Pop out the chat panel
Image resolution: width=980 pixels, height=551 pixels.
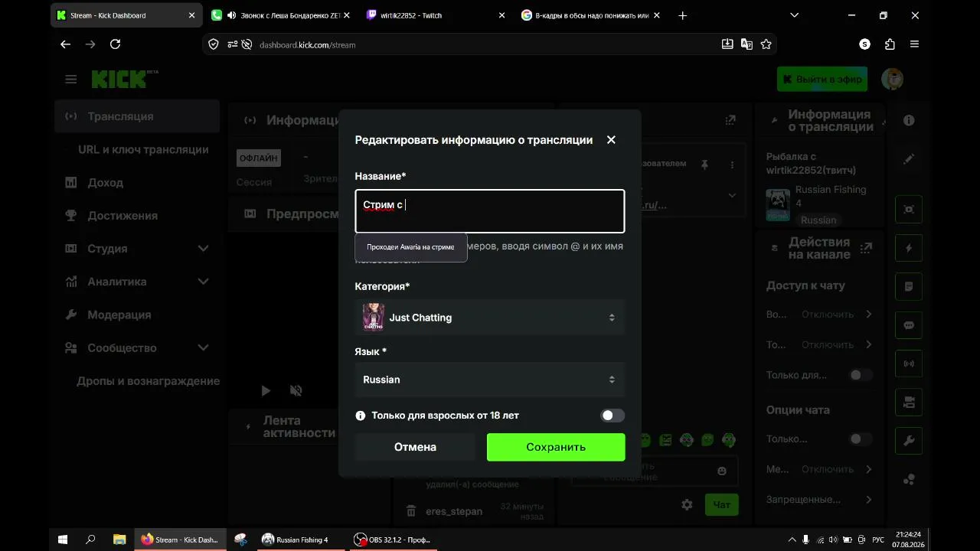pyautogui.click(x=730, y=120)
